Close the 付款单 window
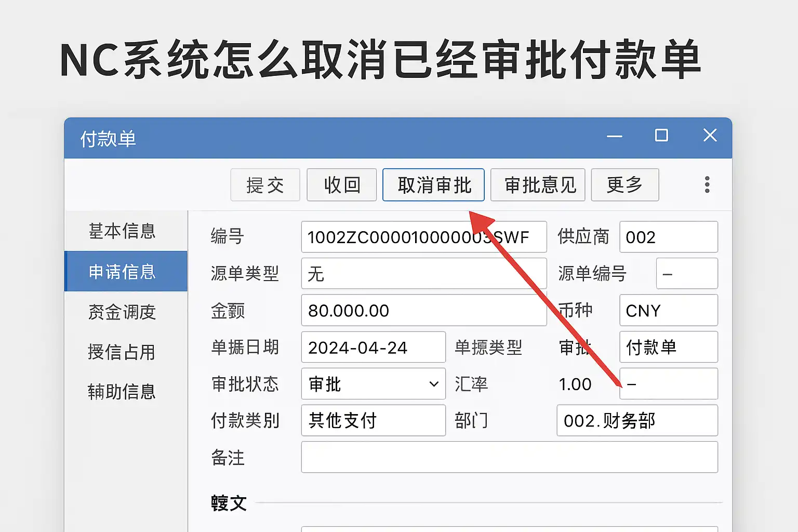Screen dimensions: 798x532 [x=710, y=135]
